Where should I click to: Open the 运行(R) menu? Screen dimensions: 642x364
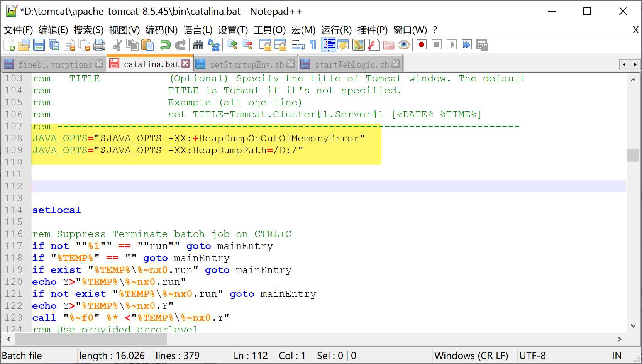(336, 30)
